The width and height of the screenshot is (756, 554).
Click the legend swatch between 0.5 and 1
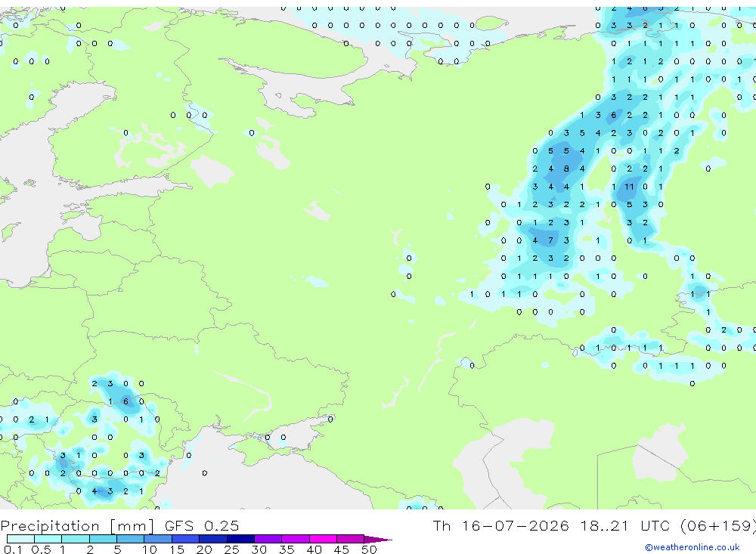(48, 539)
